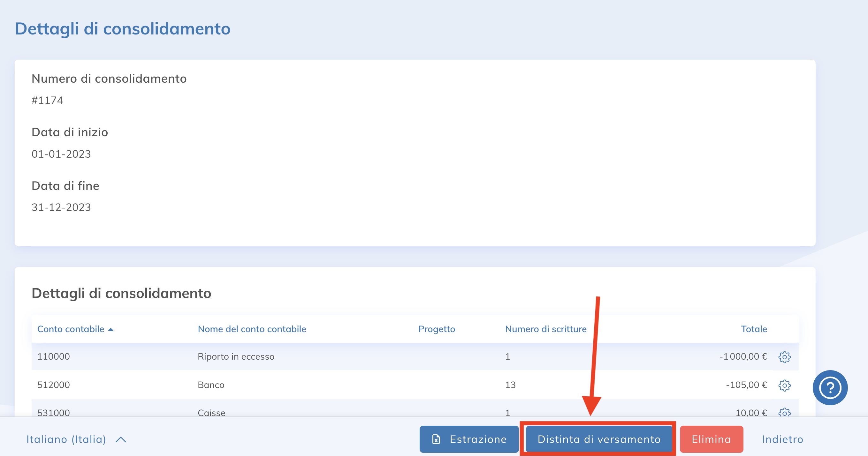Open gear icon for Caisse row
The image size is (868, 456).
point(784,412)
